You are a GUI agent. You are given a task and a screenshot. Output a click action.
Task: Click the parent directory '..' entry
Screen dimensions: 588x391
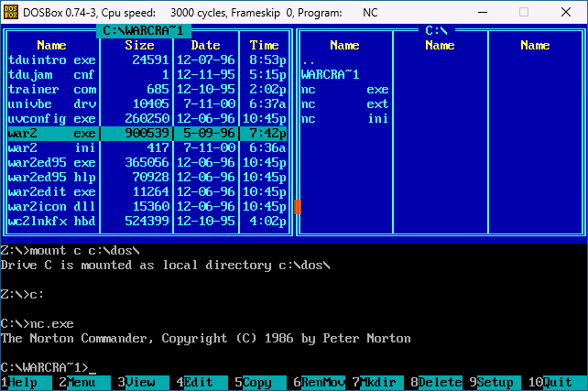309,60
